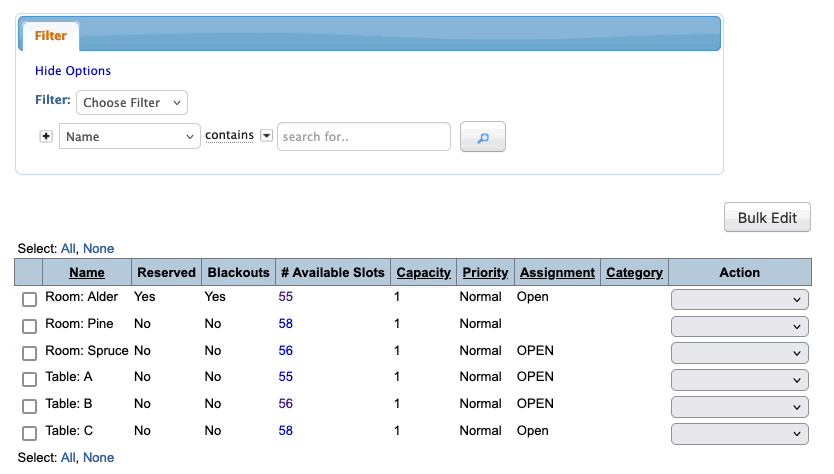Open Action dropdown for Table: B
The height and width of the screenshot is (474, 834).
(739, 406)
